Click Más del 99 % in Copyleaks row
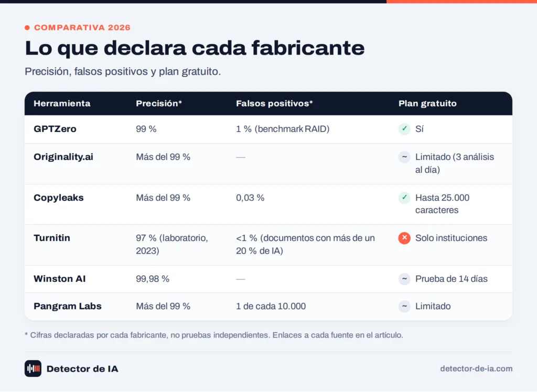 pos(163,198)
